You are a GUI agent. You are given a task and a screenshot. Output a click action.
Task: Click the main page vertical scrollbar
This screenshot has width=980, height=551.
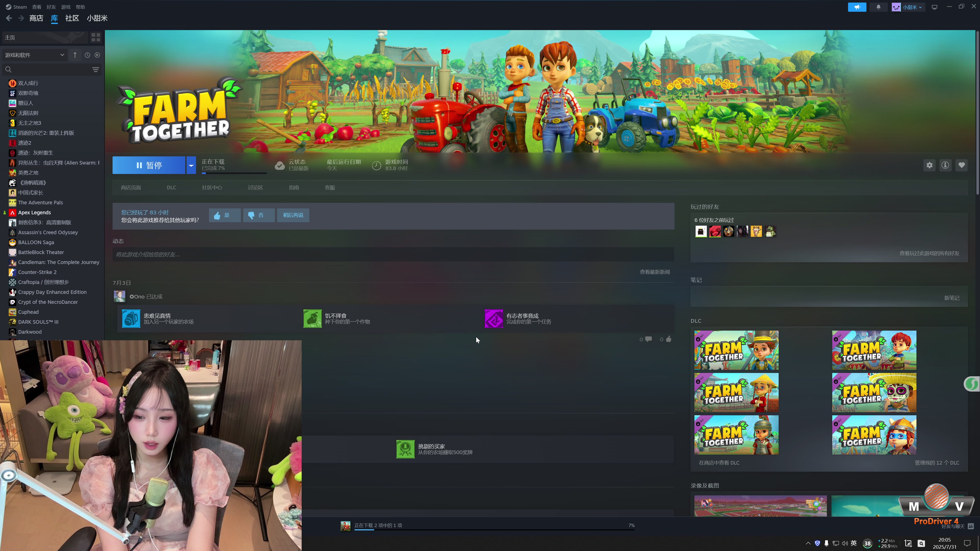click(x=977, y=113)
